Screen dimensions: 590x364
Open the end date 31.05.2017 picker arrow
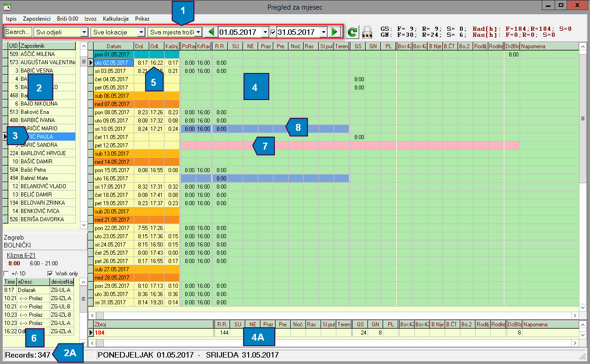pyautogui.click(x=323, y=32)
